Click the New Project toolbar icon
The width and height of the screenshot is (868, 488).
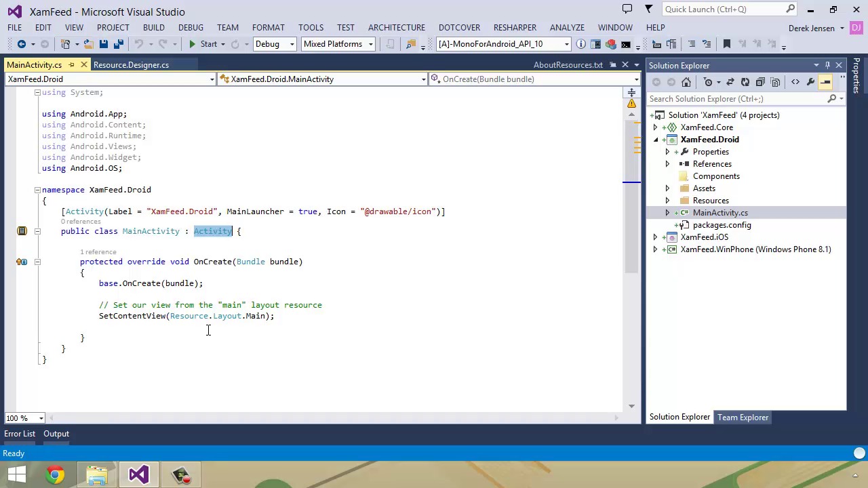66,44
